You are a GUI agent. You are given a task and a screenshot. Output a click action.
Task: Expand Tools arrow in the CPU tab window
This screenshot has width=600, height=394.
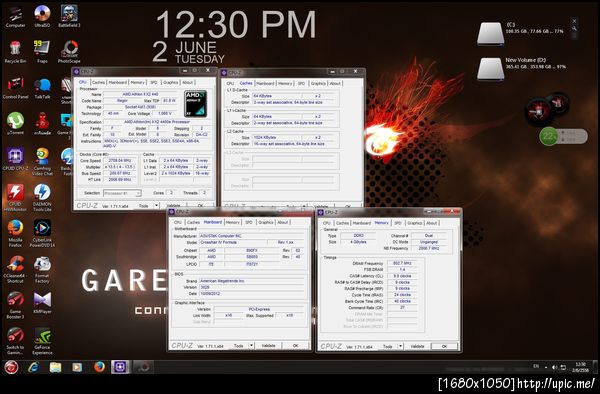156,206
